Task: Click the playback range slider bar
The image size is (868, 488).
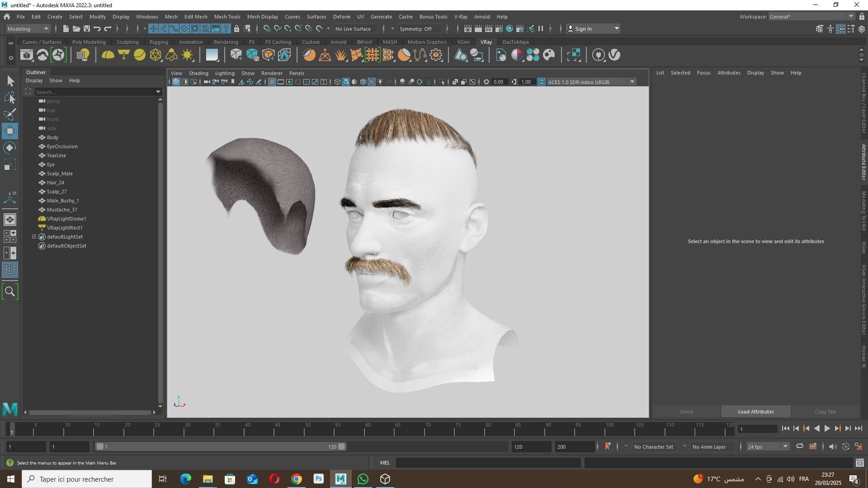Action: [x=221, y=447]
